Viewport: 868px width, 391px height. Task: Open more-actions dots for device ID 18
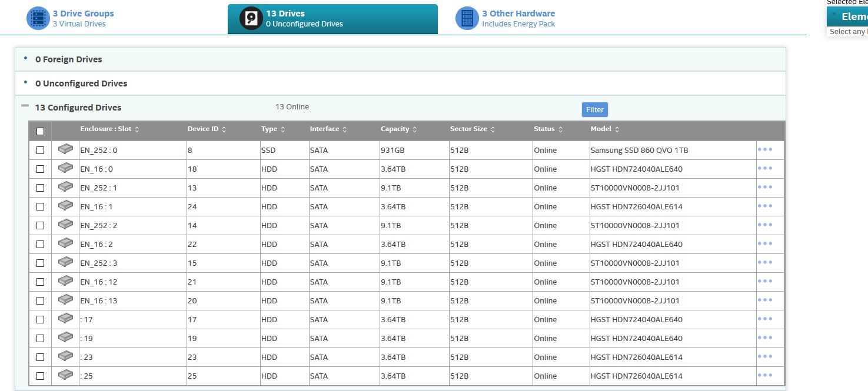click(765, 168)
